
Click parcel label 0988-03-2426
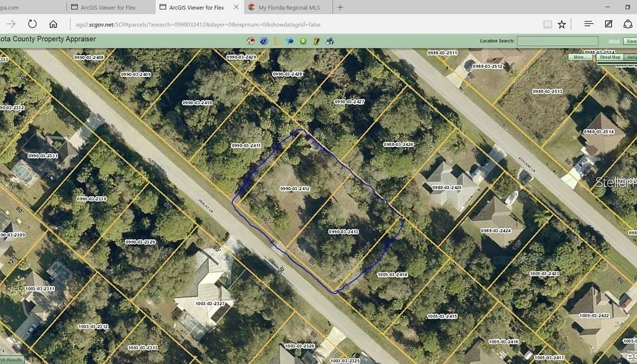(398, 144)
